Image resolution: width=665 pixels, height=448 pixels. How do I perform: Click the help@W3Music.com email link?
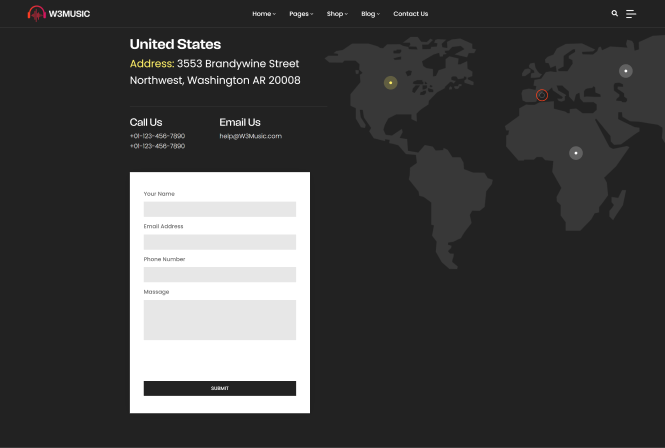[x=250, y=136]
